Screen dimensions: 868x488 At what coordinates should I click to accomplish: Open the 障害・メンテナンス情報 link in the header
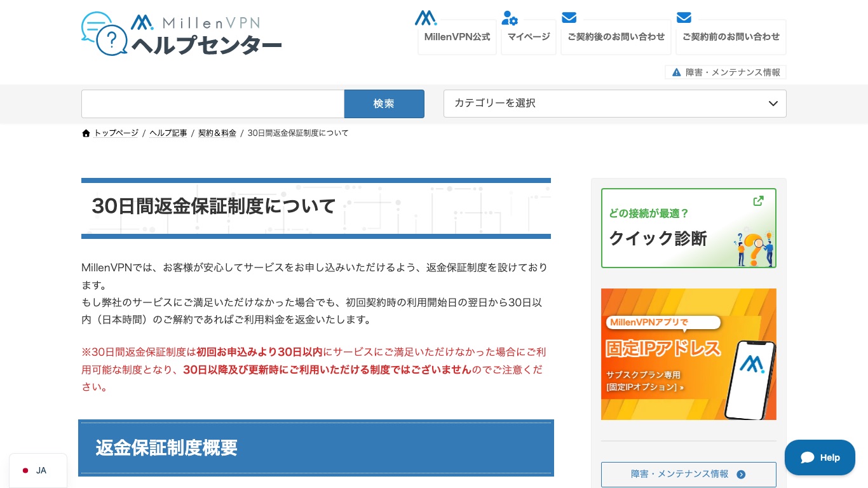(x=726, y=72)
